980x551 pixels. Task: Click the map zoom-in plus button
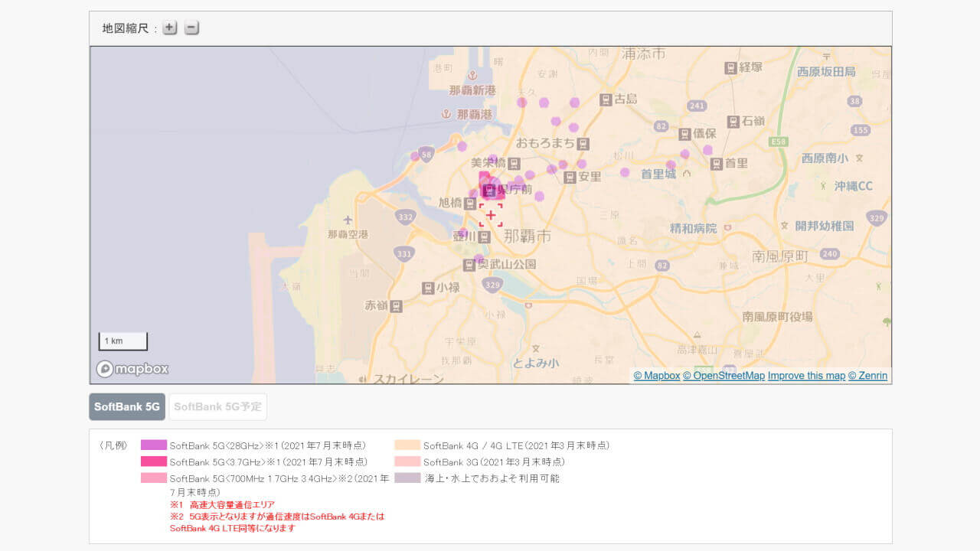coord(169,27)
